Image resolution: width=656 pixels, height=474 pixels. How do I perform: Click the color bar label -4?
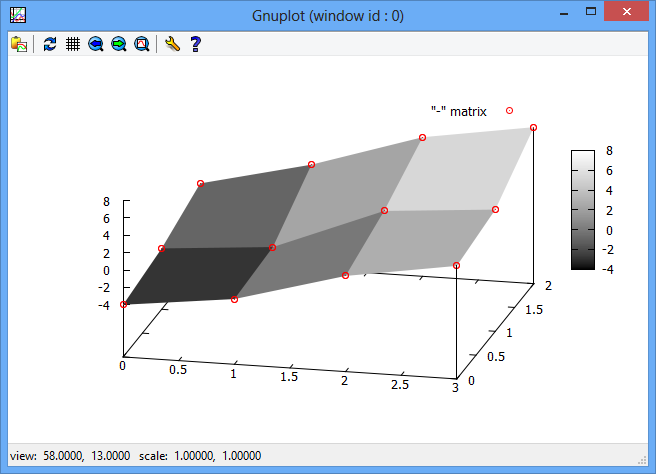point(607,269)
